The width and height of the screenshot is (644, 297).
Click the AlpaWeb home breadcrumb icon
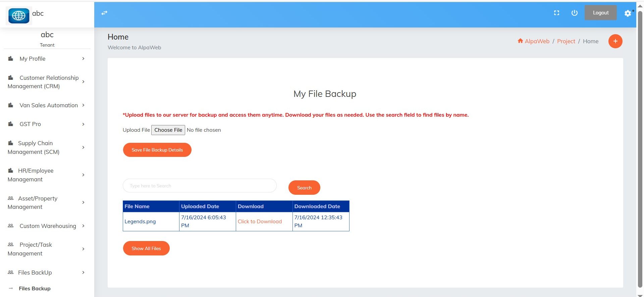click(x=520, y=41)
